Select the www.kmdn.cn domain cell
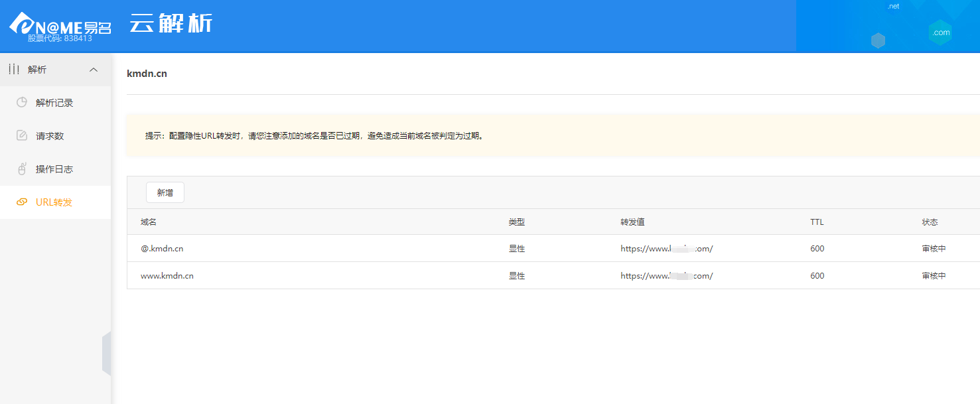Screen dimensions: 980x404 (167, 276)
